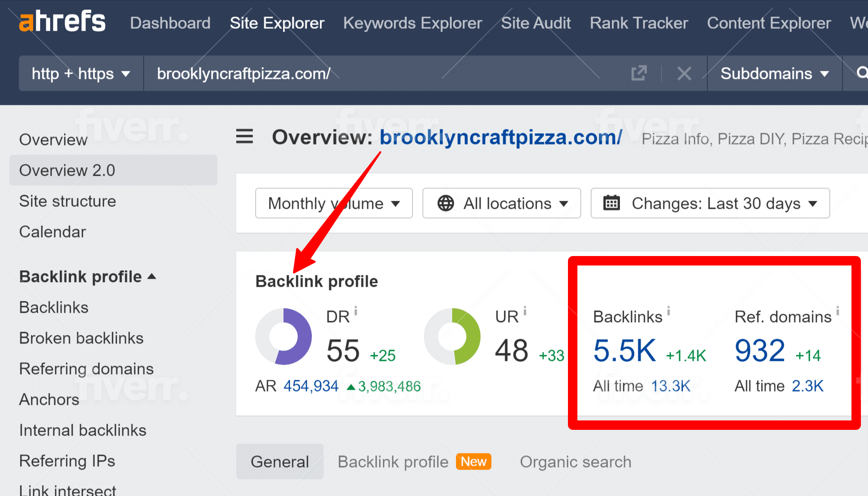The image size is (868, 496).
Task: Click the DR value 55
Action: 343,351
